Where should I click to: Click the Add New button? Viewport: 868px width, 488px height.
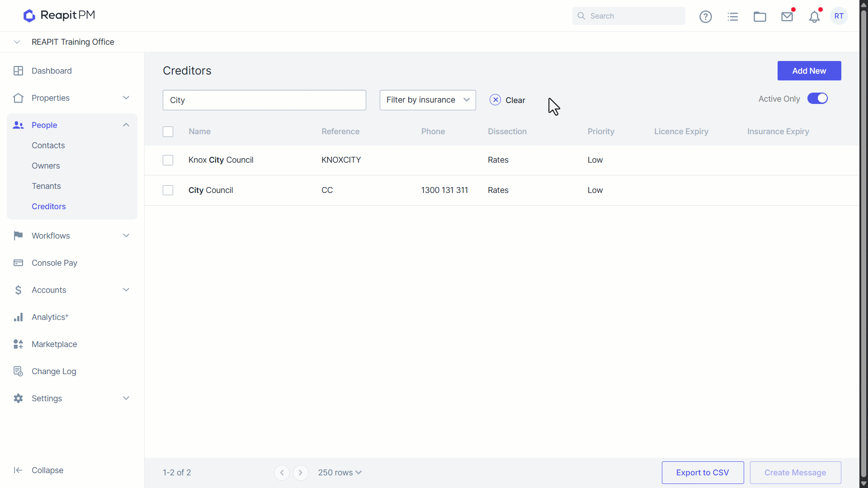tap(809, 71)
